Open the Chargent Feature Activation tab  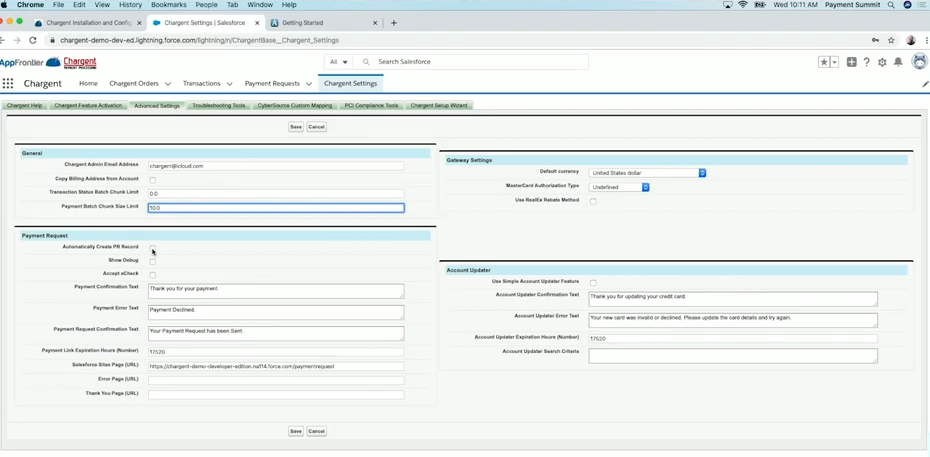(x=88, y=106)
